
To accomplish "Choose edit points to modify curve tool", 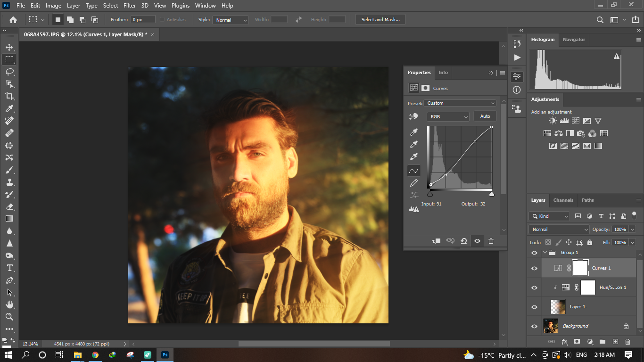I will (x=414, y=171).
